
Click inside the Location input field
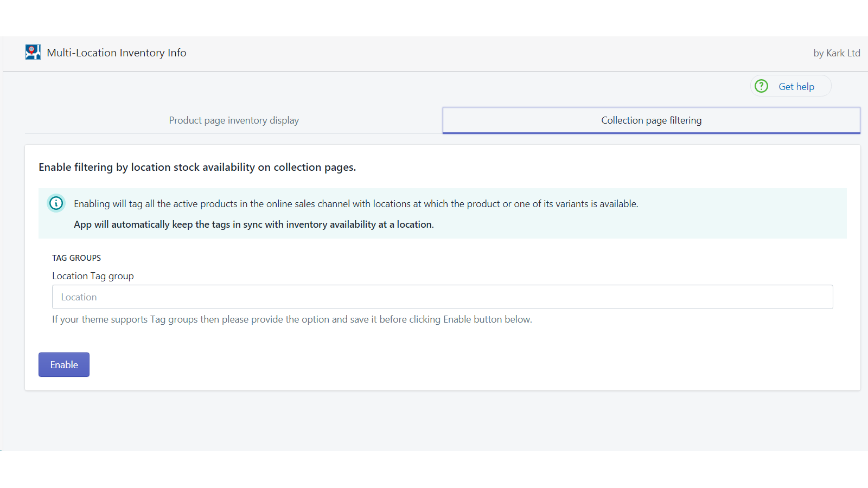[x=442, y=297]
